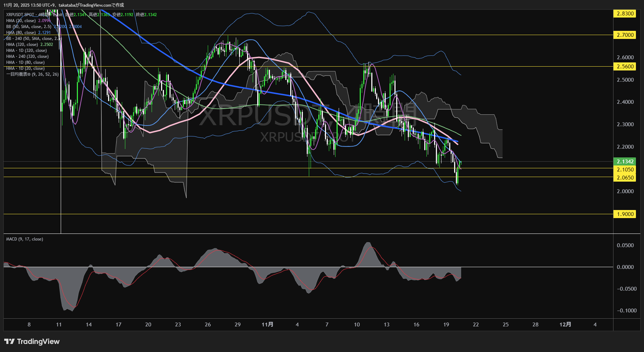
Task: Click the yellow 2.1050 price label
Action: coord(625,170)
